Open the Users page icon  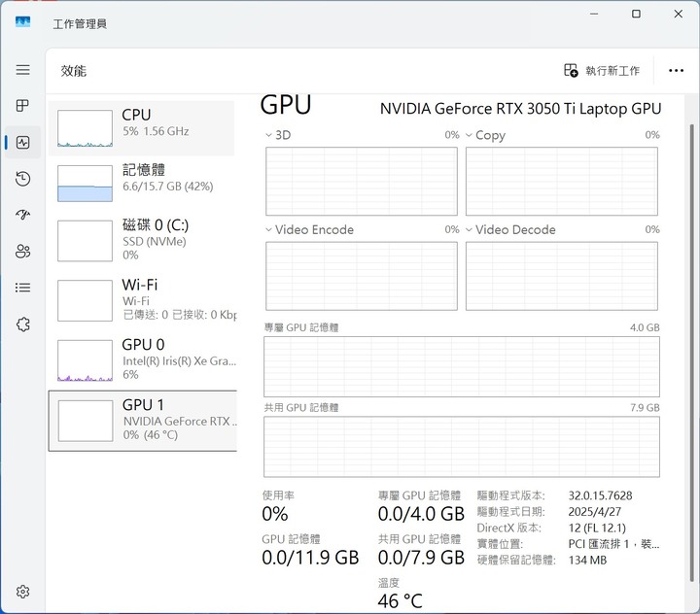pos(22,252)
